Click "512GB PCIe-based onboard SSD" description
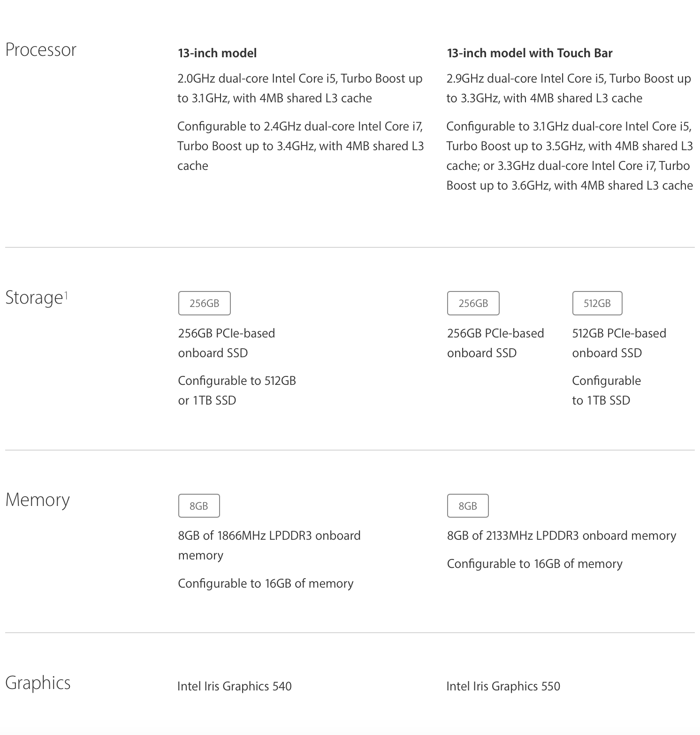 [x=619, y=343]
